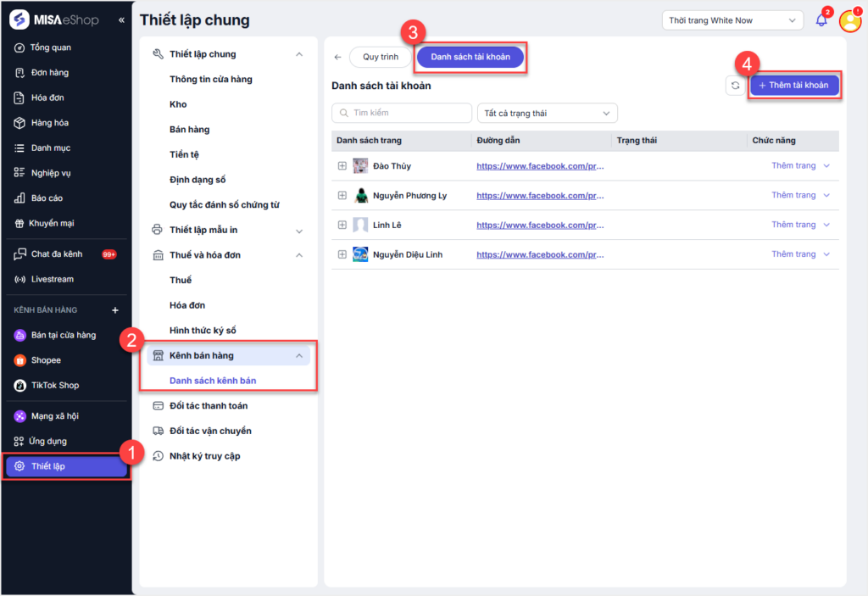Click the Thêm tài khoản button
868x596 pixels.
tap(793, 86)
